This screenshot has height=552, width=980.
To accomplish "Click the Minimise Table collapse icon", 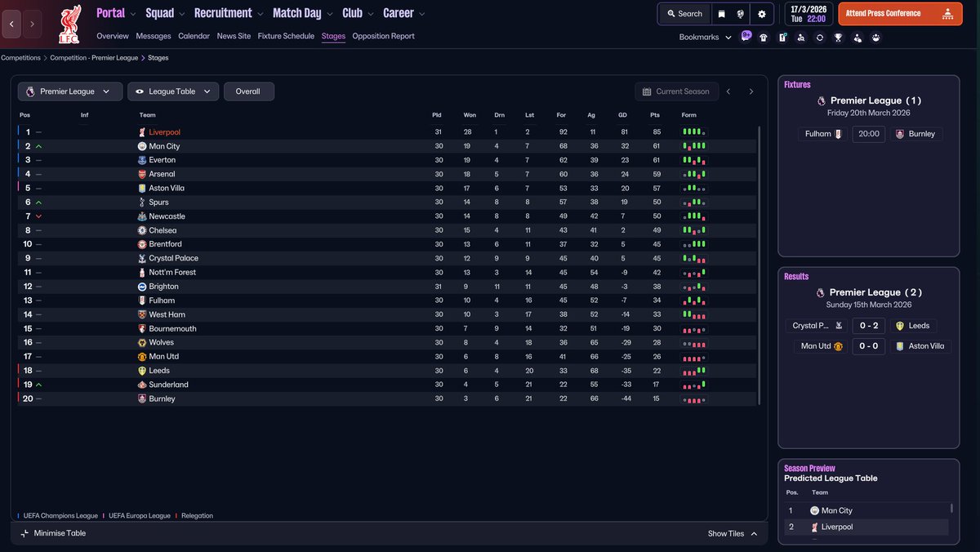I will click(x=24, y=533).
